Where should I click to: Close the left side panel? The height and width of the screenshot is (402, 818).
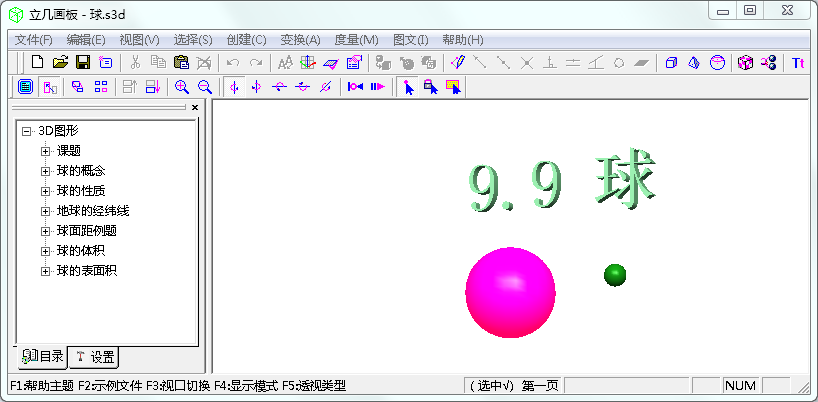pos(195,107)
